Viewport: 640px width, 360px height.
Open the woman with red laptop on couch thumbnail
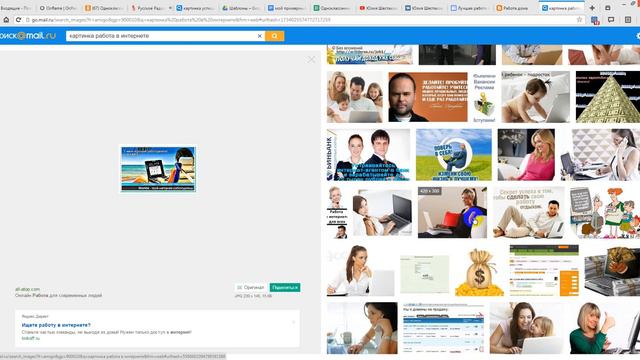(452, 213)
